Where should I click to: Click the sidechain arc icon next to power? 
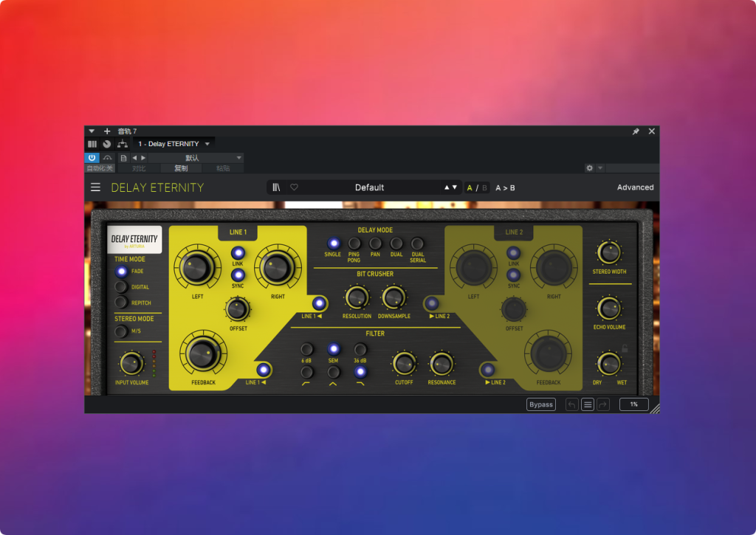click(108, 158)
